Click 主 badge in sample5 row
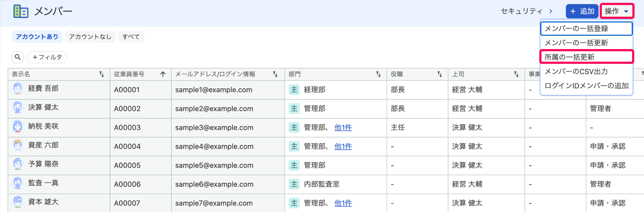The height and width of the screenshot is (212, 644). [294, 165]
